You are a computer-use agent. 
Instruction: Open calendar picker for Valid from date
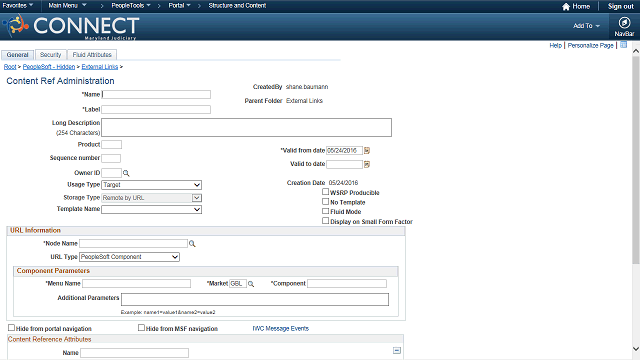pos(367,151)
